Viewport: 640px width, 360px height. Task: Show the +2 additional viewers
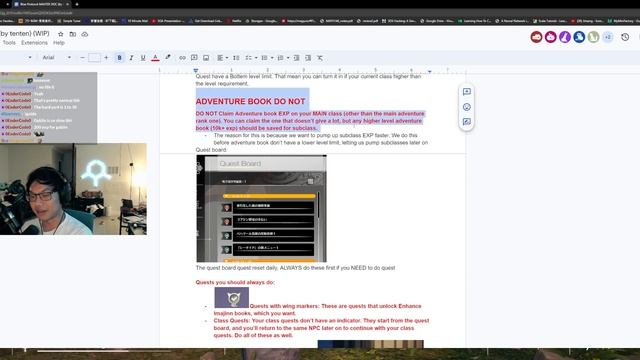point(608,37)
